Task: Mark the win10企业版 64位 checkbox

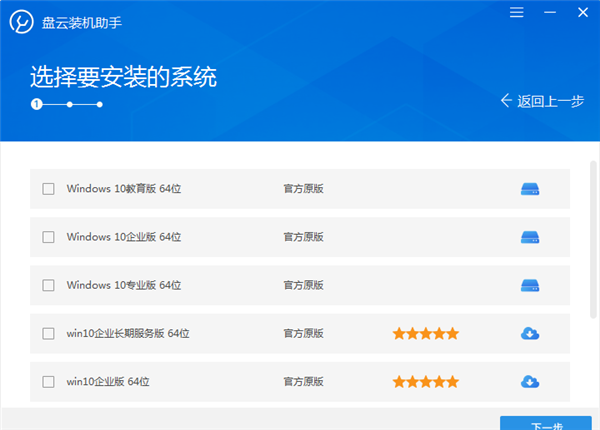Action: (48, 381)
